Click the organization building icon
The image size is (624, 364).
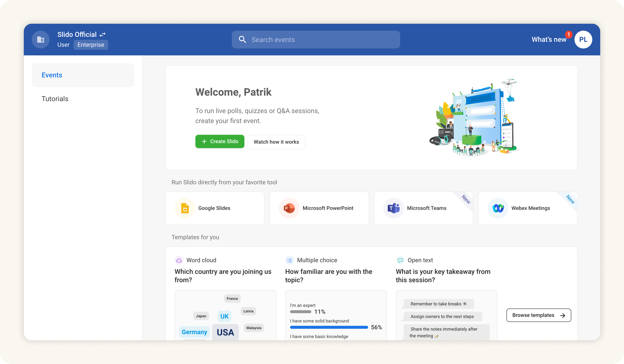pos(41,40)
